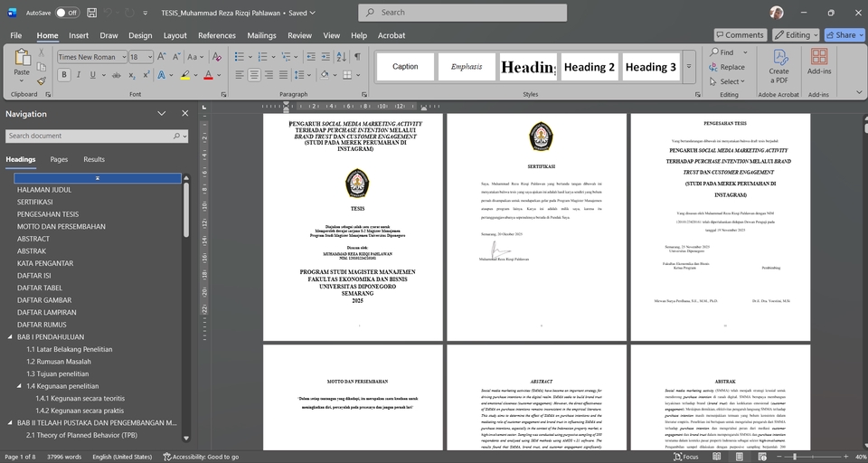Apply the Caption style
This screenshot has width=868, height=463.
point(405,66)
